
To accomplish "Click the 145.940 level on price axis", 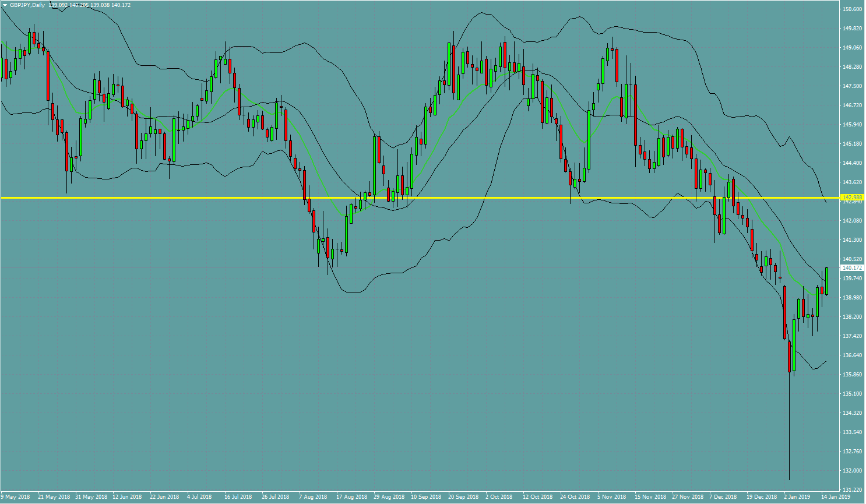I will (852, 125).
